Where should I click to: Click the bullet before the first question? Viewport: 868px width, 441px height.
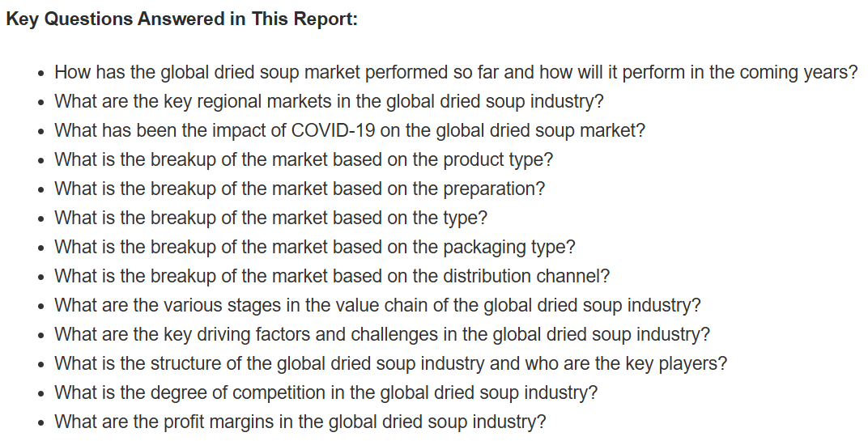[x=40, y=74]
